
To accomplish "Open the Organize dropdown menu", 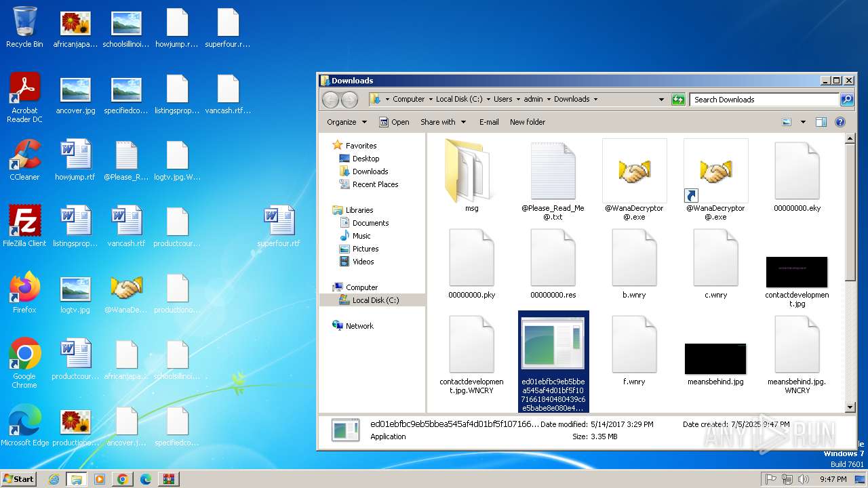I will click(347, 122).
